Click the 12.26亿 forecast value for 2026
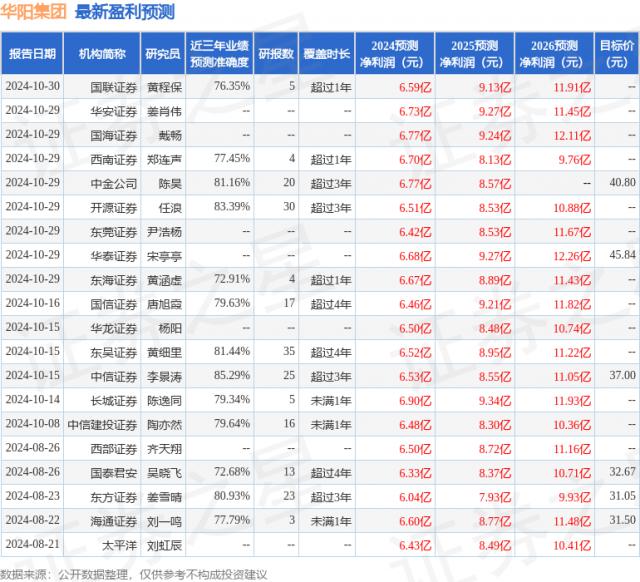The width and height of the screenshot is (640, 582). click(x=571, y=255)
